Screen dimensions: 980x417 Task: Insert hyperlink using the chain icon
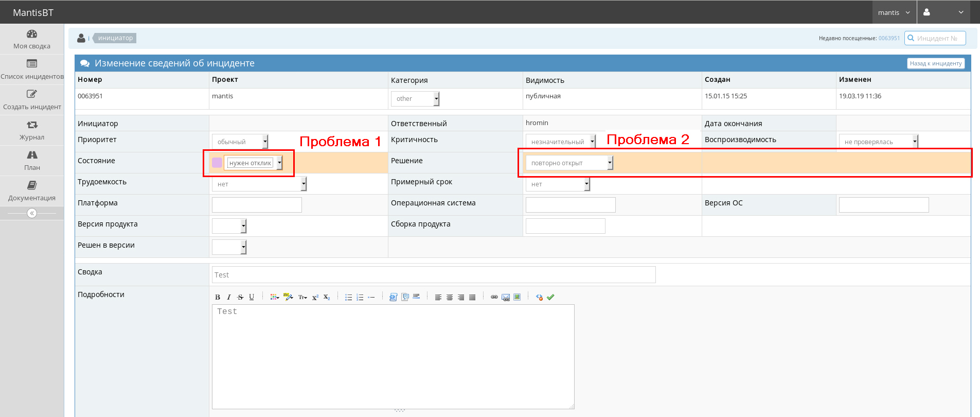tap(494, 297)
